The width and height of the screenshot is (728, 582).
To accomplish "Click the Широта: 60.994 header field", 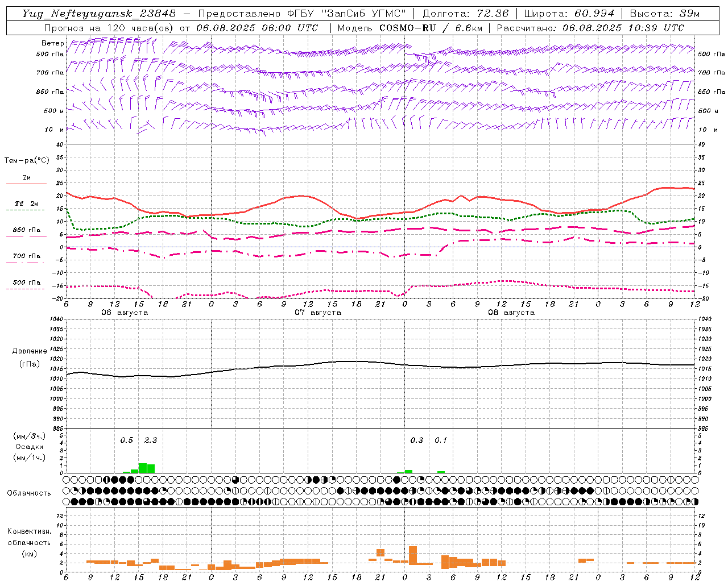I will [569, 14].
